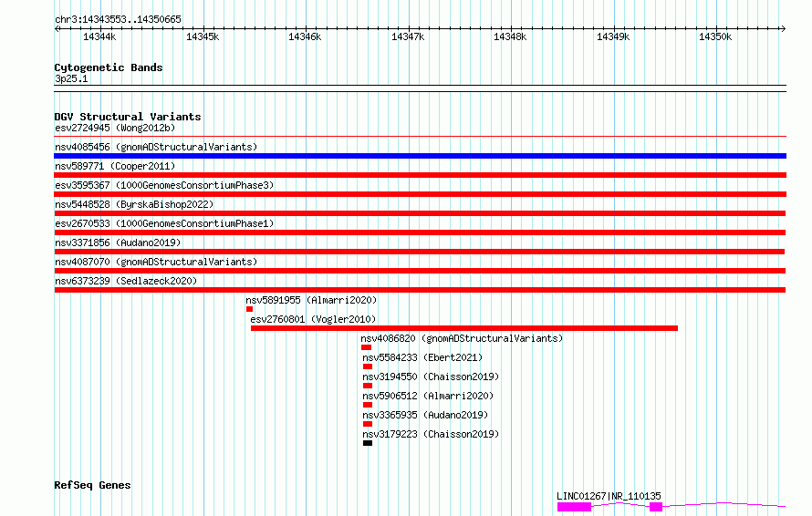Click the thin red esv2724945 variant line

pos(420,137)
